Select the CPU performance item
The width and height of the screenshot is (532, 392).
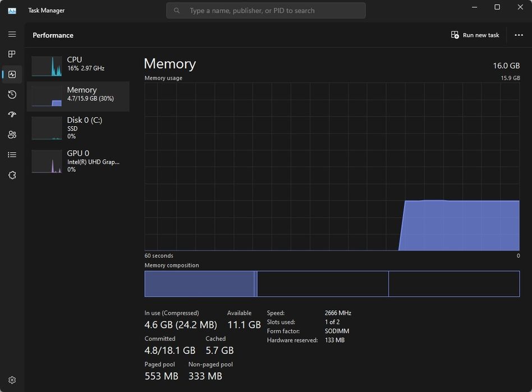[x=78, y=66]
